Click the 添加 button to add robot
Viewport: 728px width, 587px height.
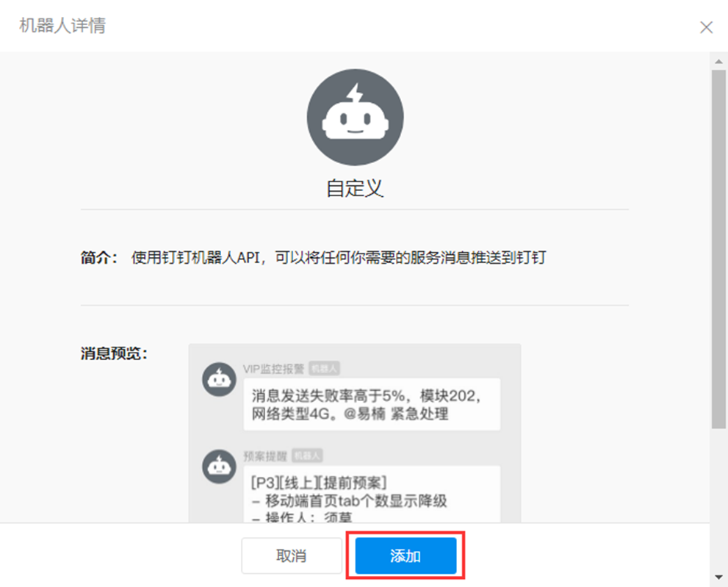tap(406, 555)
